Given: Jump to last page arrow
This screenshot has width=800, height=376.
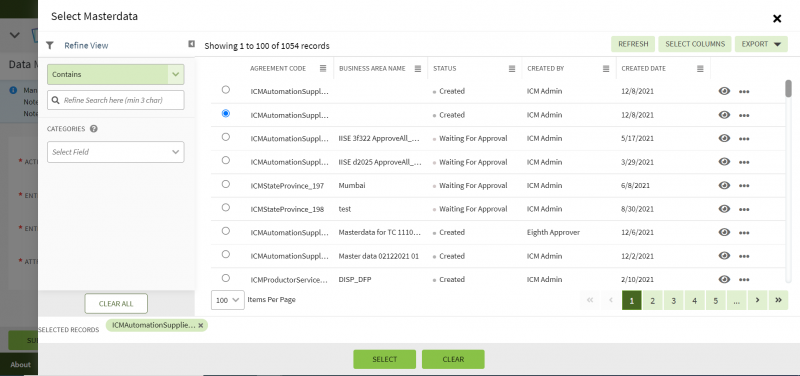Looking at the screenshot, I should point(778,300).
